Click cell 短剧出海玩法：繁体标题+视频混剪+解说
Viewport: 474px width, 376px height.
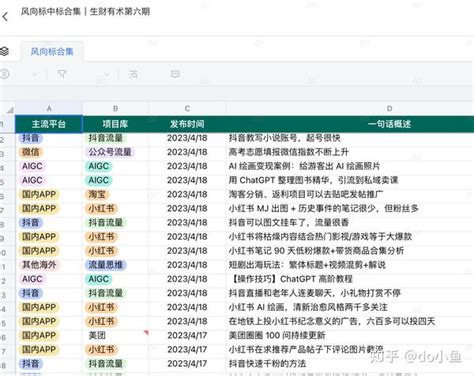[x=307, y=265]
